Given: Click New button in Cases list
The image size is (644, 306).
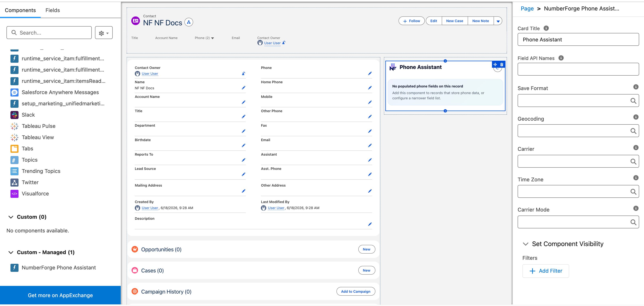Looking at the screenshot, I should pyautogui.click(x=366, y=270).
